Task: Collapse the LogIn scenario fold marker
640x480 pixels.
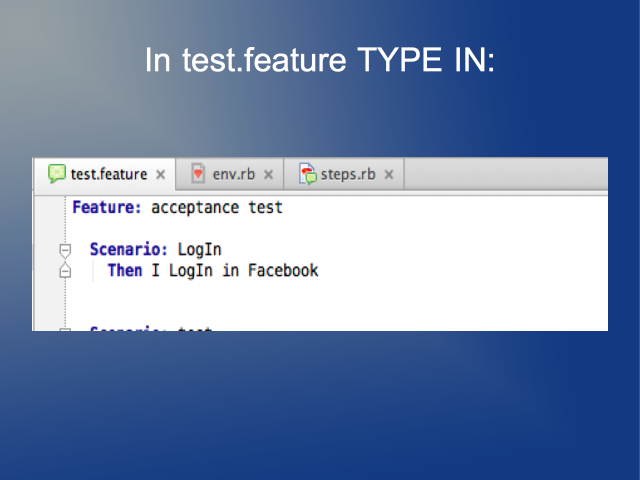Action: coord(65,251)
